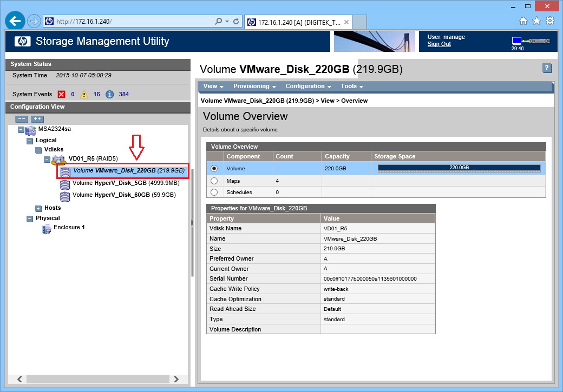Click the VMware_Disk_220GB volume icon
This screenshot has width=563, height=392.
tap(65, 172)
